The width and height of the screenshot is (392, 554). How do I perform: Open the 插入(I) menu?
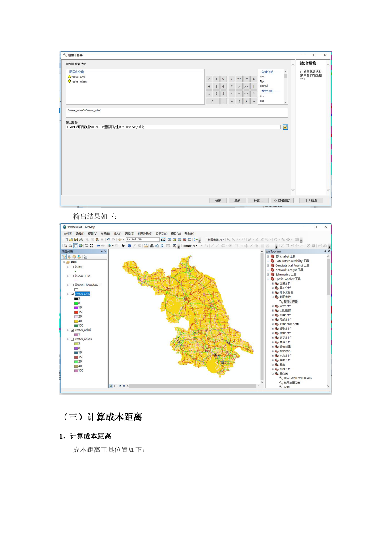[117, 234]
